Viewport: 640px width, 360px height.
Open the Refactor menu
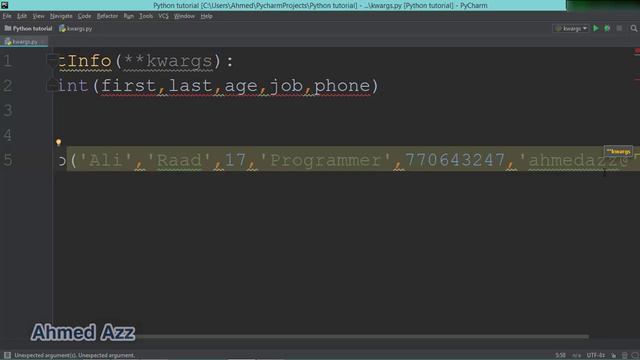click(x=107, y=16)
